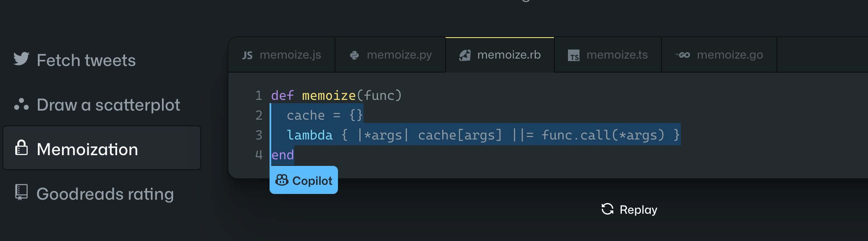Click the circular Replay arrows icon
Viewport: 868px width, 241px height.
pos(607,209)
